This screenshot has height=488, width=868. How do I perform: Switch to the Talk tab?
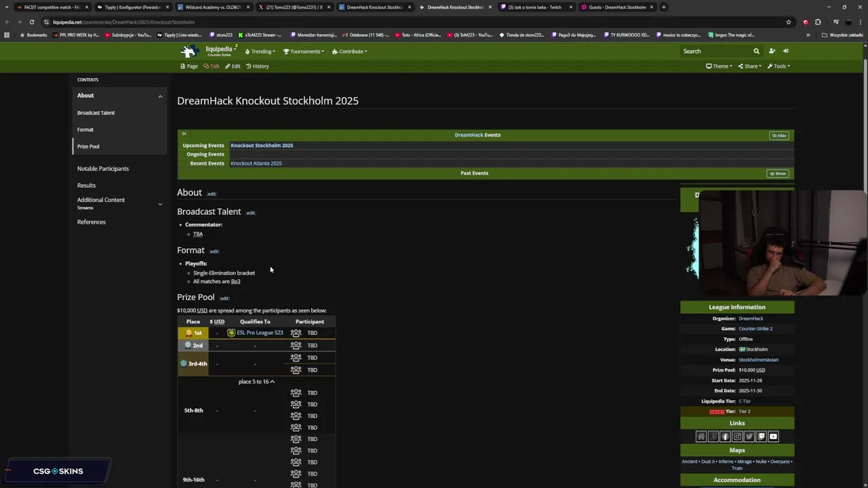[x=212, y=66]
